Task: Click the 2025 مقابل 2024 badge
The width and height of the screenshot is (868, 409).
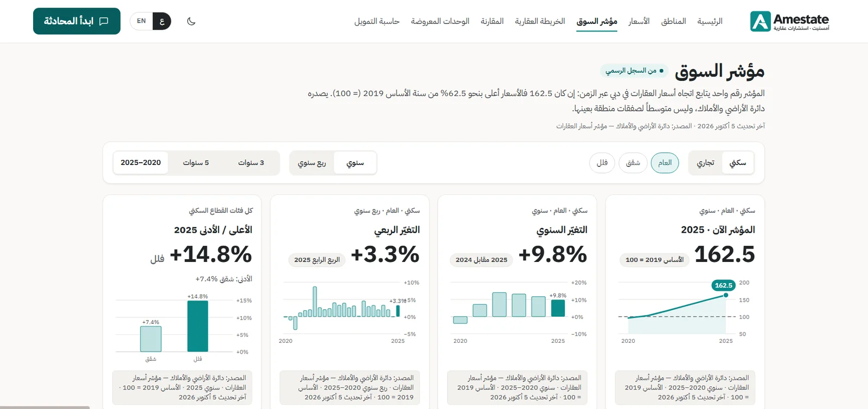Action: click(481, 260)
